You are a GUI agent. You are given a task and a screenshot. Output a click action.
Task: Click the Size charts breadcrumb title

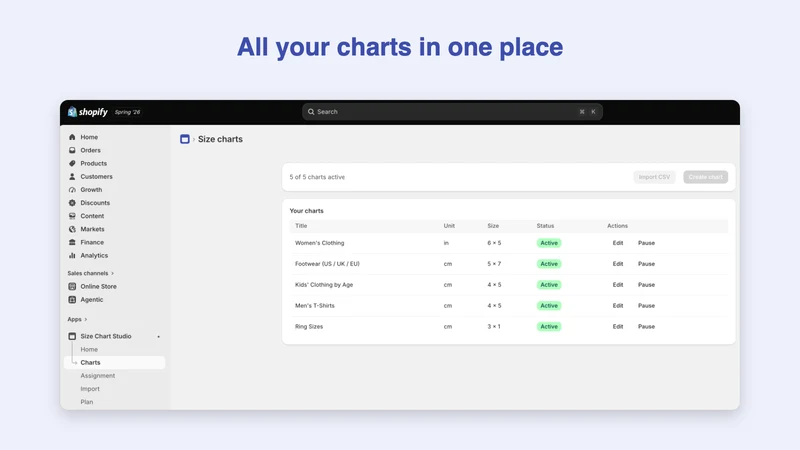pos(220,139)
